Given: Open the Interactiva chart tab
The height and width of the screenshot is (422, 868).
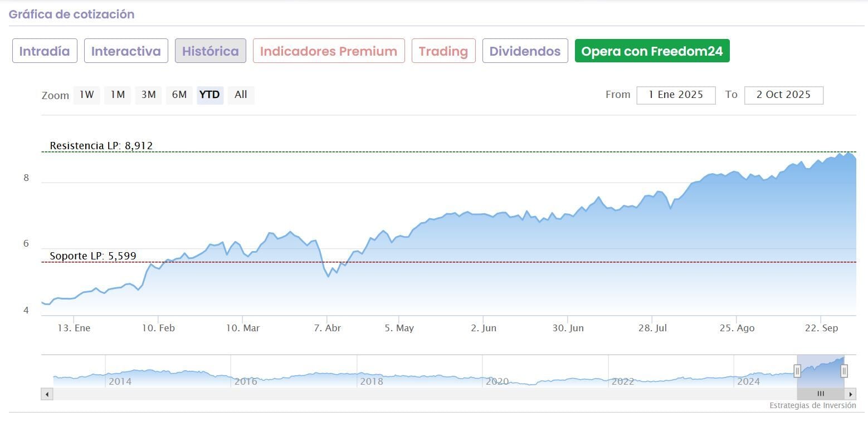Looking at the screenshot, I should click(x=126, y=51).
